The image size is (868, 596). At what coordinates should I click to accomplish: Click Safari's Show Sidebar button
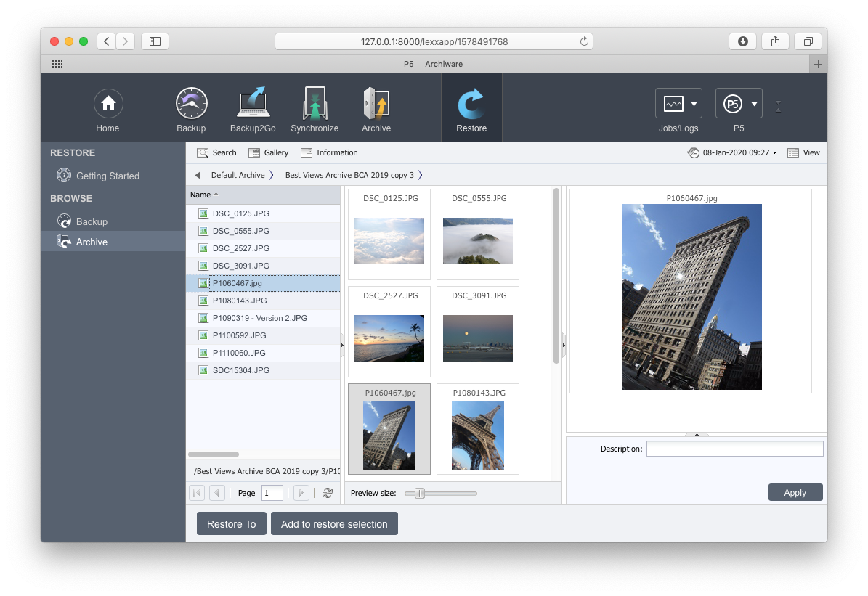point(155,41)
